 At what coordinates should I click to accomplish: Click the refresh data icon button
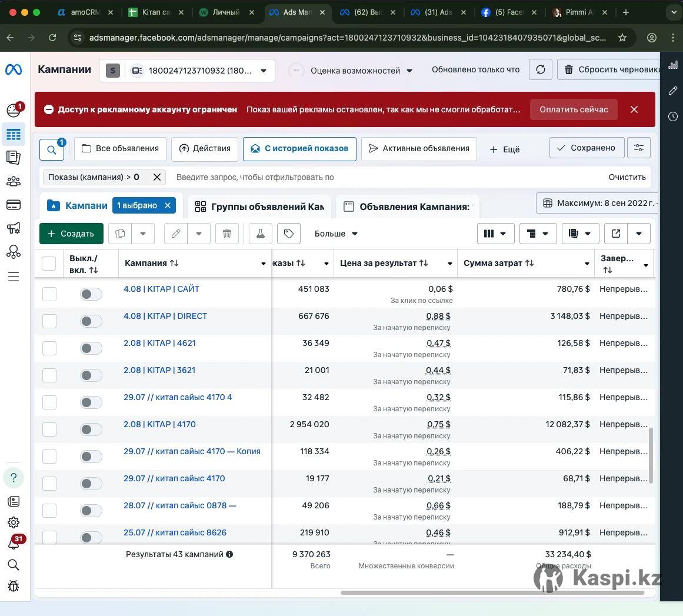click(x=540, y=70)
